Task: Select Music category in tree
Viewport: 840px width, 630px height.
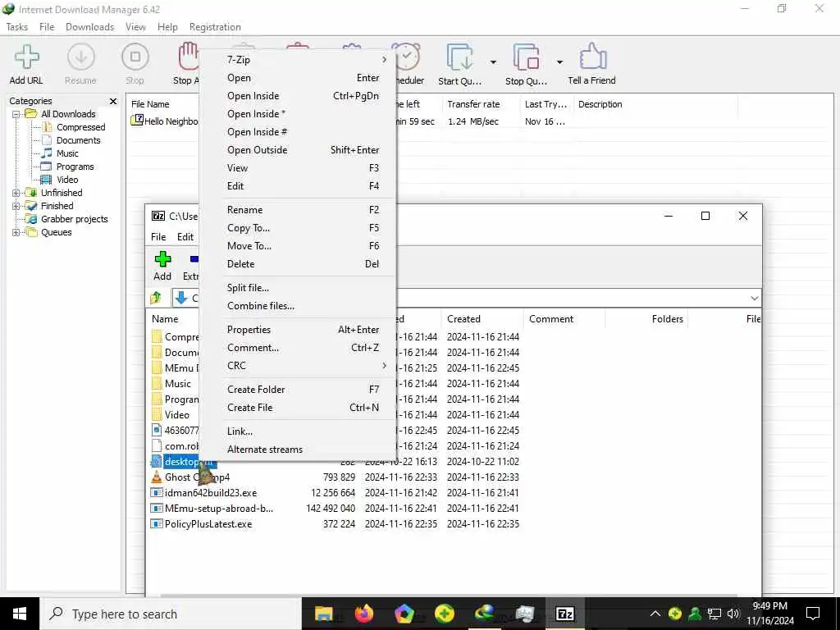Action: [67, 153]
